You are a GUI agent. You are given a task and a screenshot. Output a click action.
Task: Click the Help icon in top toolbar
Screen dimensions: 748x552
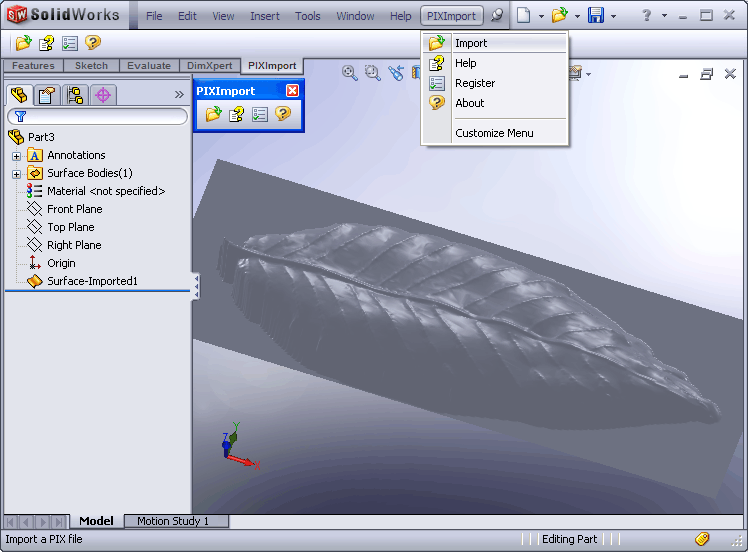46,43
